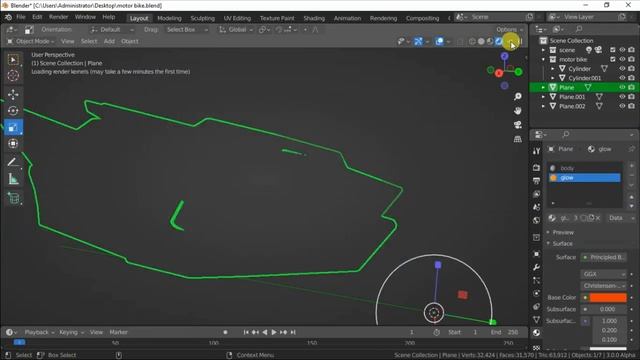This screenshot has height=360, width=640.
Task: Open the Object Mode dropdown
Action: point(31,41)
